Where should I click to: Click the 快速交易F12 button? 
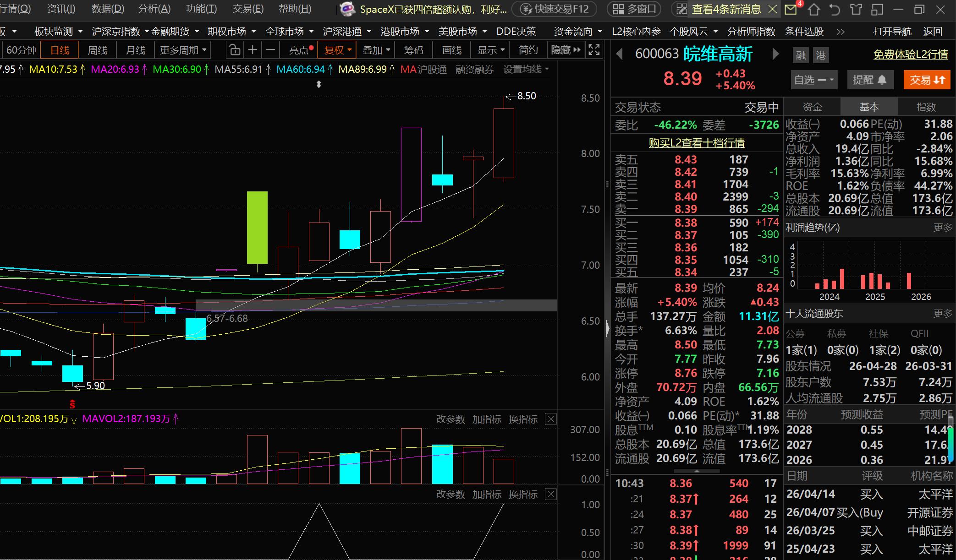(555, 9)
